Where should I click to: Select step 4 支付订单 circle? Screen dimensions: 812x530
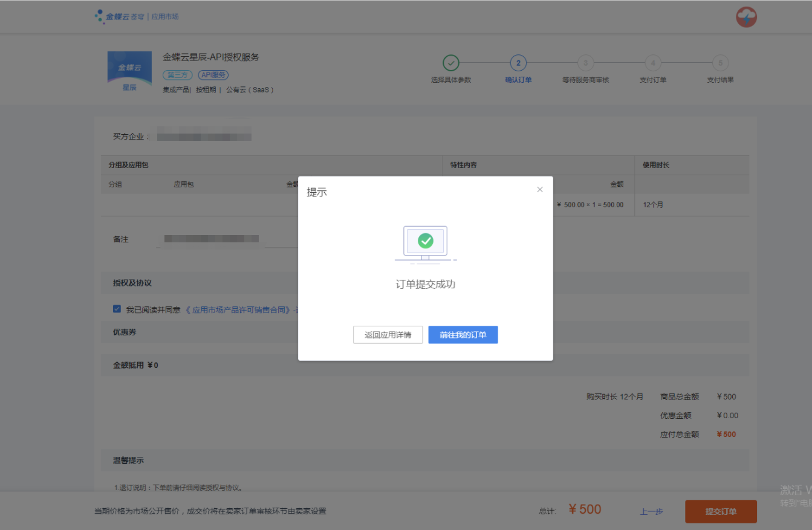[x=653, y=63]
